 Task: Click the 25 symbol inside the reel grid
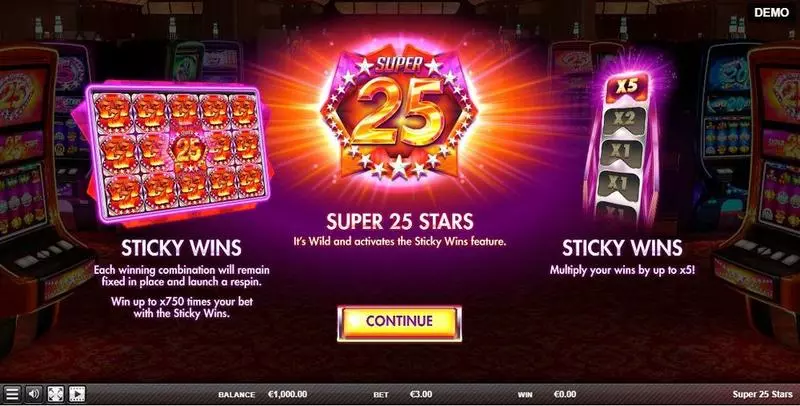(x=188, y=152)
